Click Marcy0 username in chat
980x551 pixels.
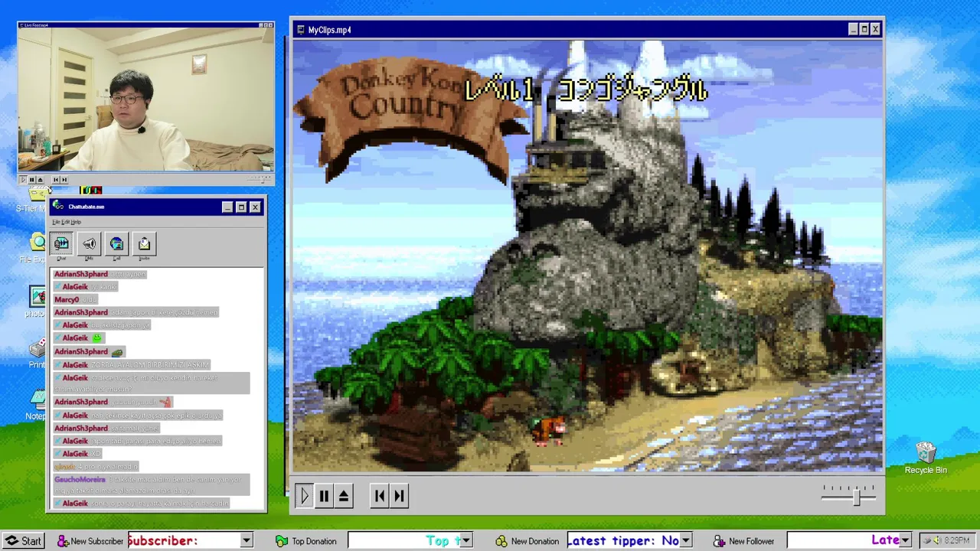[x=67, y=299]
